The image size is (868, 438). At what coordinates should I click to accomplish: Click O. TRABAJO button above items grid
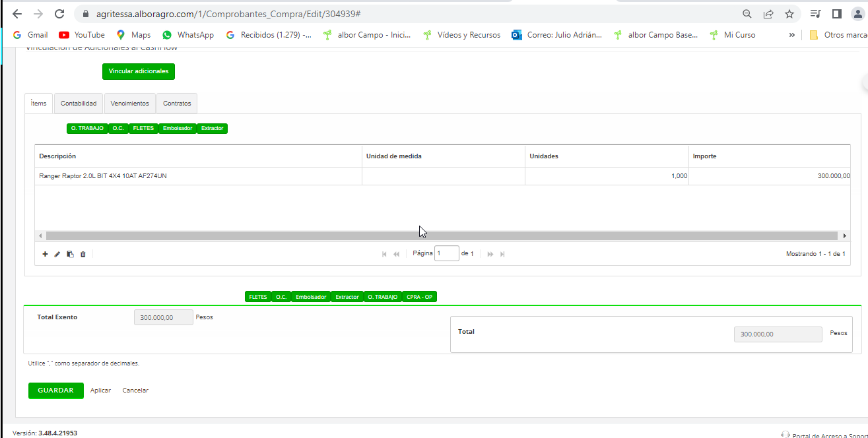[x=87, y=128]
